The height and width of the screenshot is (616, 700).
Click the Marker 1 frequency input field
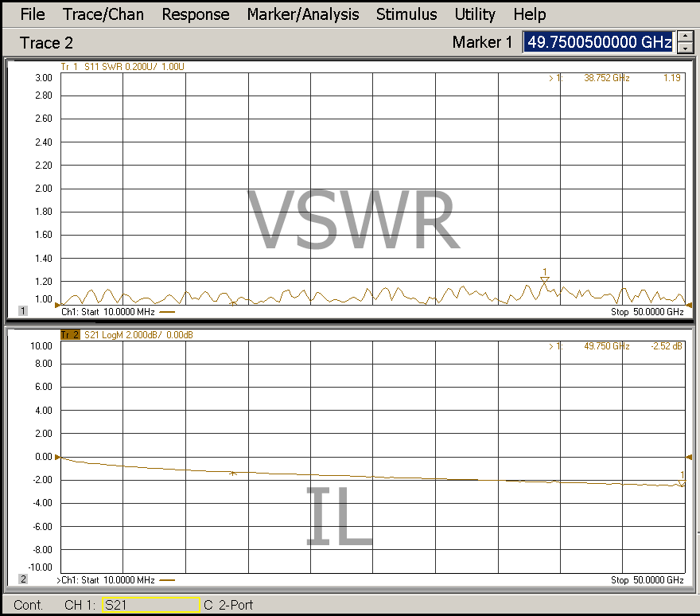tap(598, 42)
